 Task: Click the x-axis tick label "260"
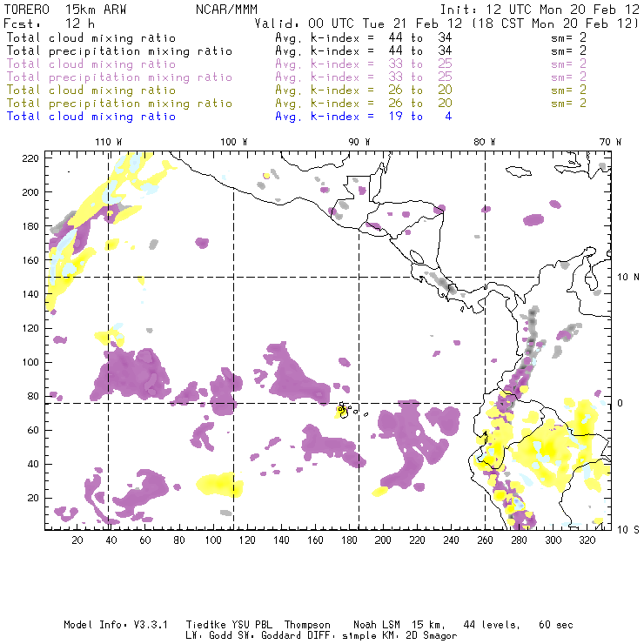coord(485,540)
